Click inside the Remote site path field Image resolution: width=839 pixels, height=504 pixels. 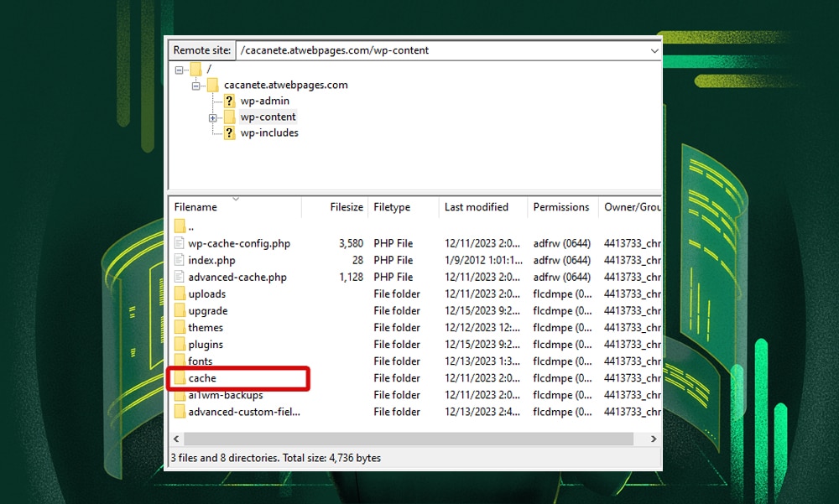point(378,50)
